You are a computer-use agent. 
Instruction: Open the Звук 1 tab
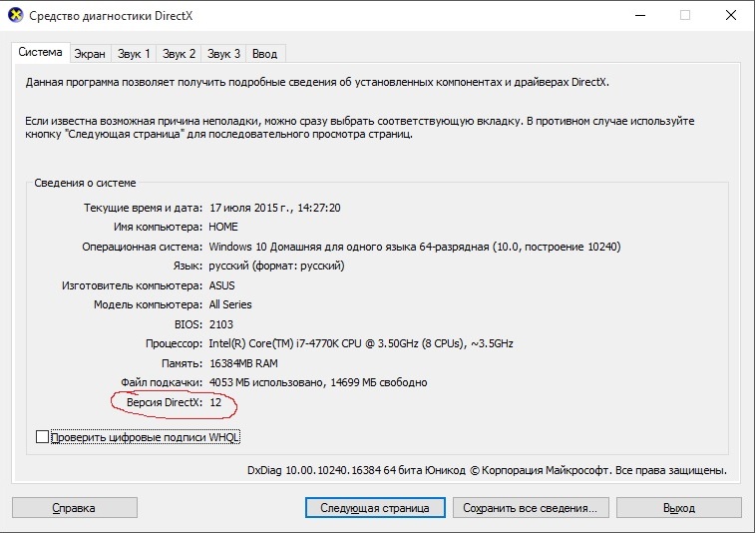134,53
